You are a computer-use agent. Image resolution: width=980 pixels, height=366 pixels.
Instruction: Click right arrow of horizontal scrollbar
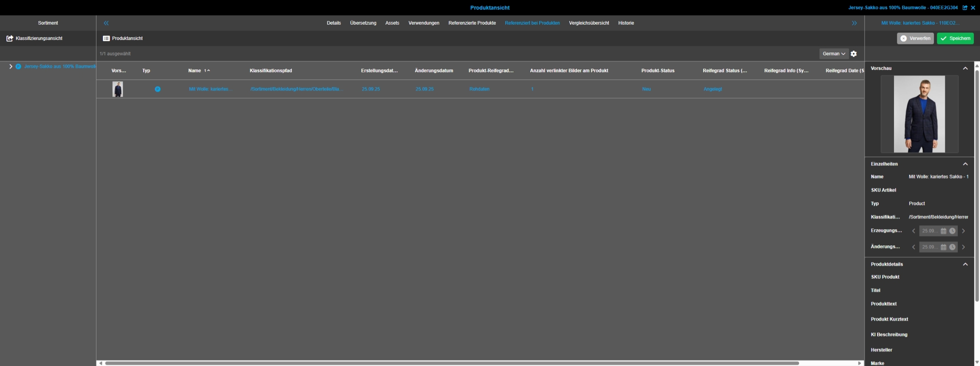[x=859, y=363]
